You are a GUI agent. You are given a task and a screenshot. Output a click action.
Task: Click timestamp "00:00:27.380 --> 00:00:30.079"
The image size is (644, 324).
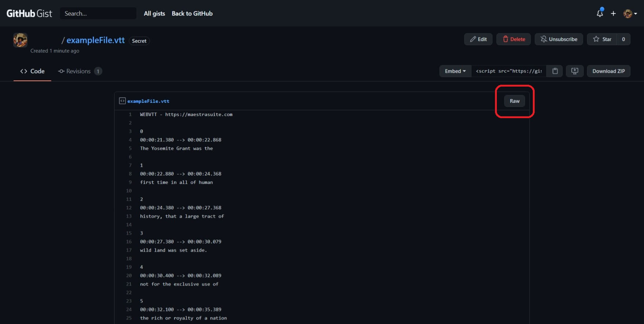pyautogui.click(x=181, y=242)
